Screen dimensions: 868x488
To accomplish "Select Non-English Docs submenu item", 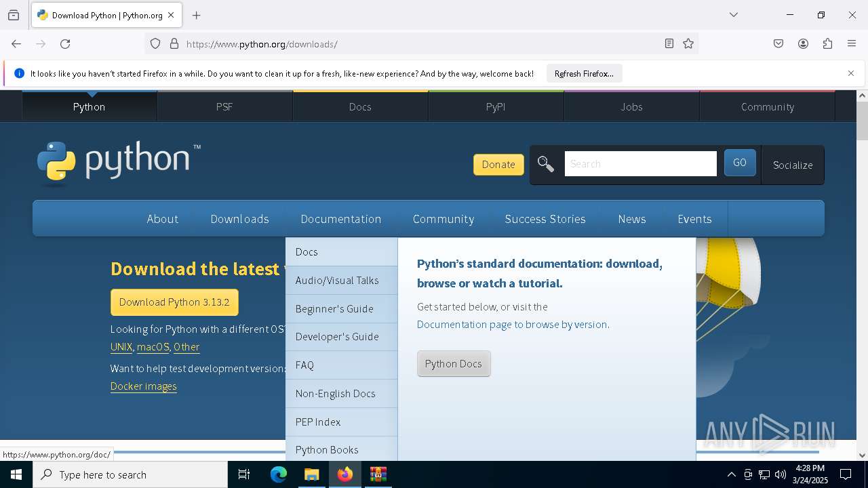I will point(341,394).
